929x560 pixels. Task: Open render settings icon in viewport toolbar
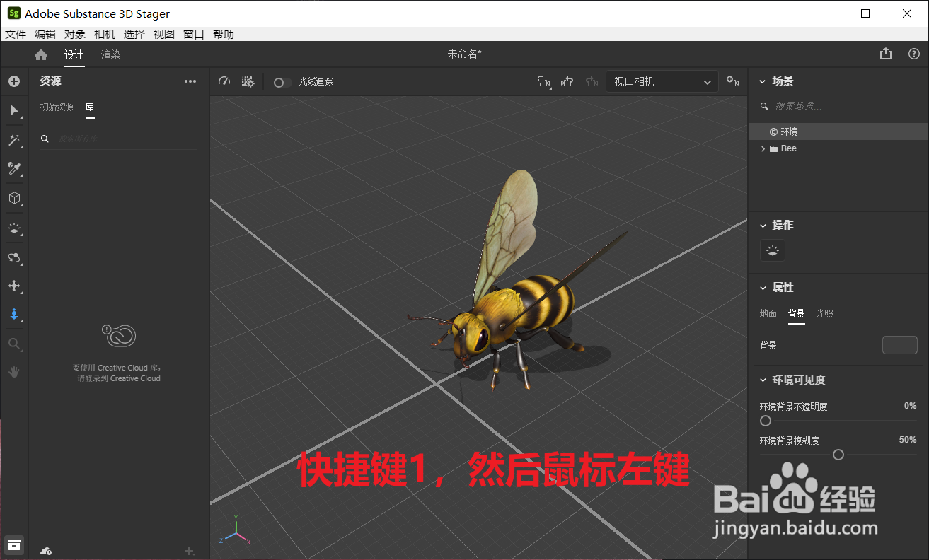(x=248, y=81)
